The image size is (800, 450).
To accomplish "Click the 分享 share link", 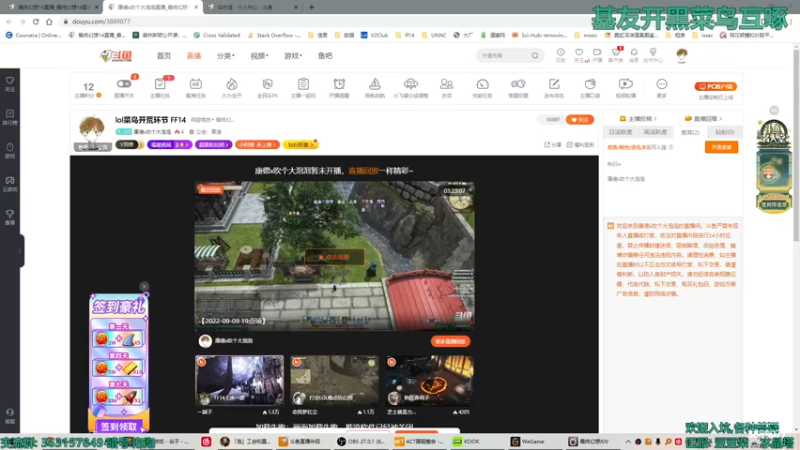I will (553, 145).
